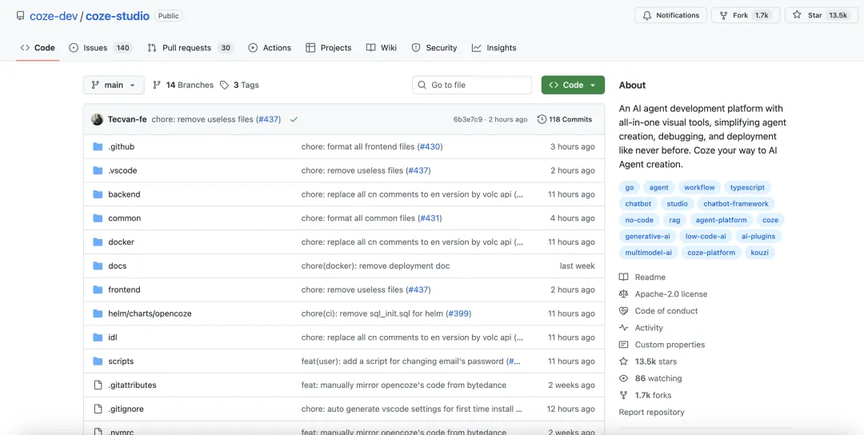Open the Wiki tab
Image resolution: width=864 pixels, height=435 pixels.
[x=381, y=48]
